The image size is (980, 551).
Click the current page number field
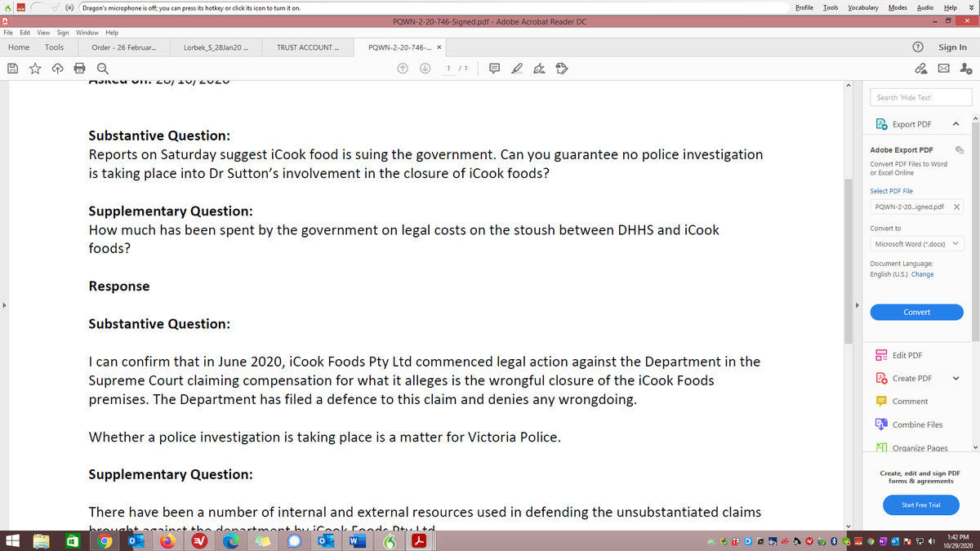[x=449, y=69]
